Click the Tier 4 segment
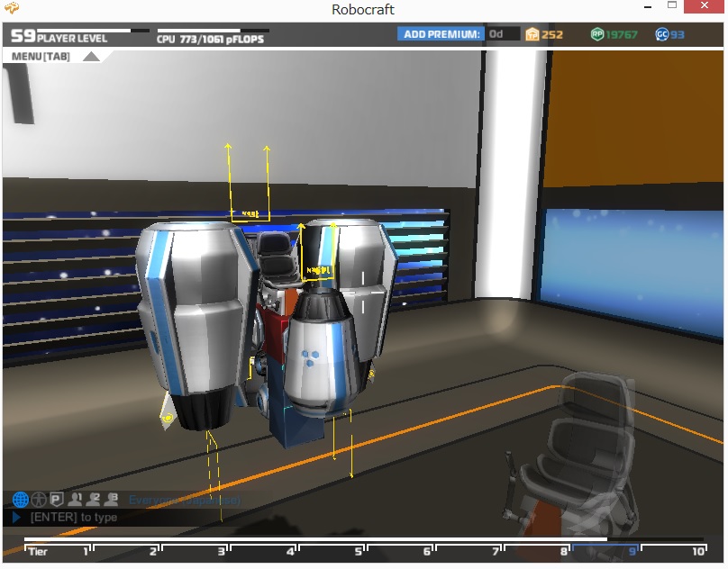Screen dimensions: 728x569 tap(263, 551)
